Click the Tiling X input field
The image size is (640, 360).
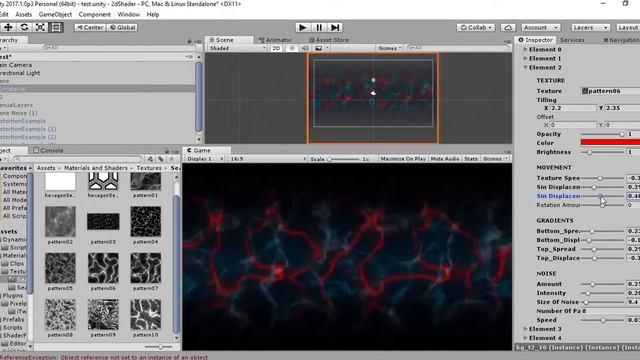click(x=573, y=108)
